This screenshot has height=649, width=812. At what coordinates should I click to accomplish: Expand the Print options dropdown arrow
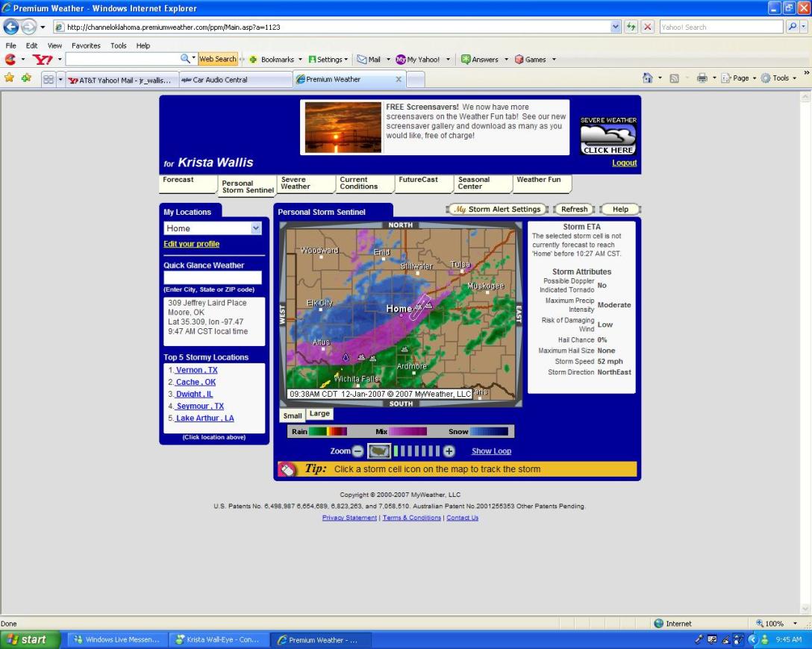tap(714, 78)
